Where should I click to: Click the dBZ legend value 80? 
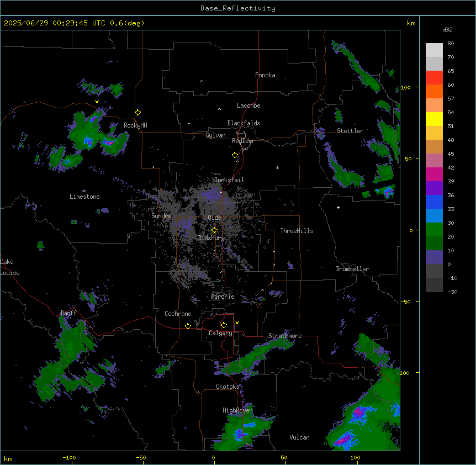click(451, 44)
